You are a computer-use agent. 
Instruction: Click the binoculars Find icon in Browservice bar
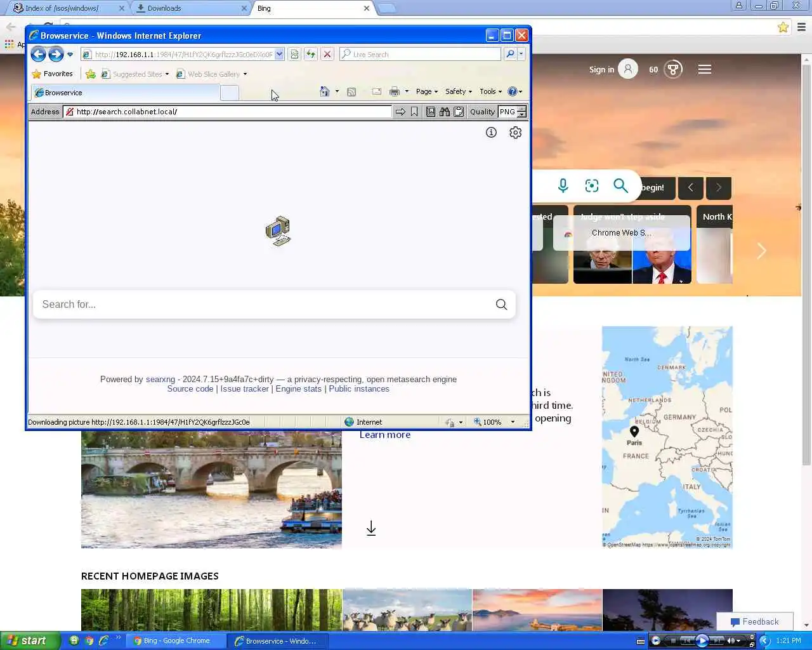pyautogui.click(x=445, y=112)
